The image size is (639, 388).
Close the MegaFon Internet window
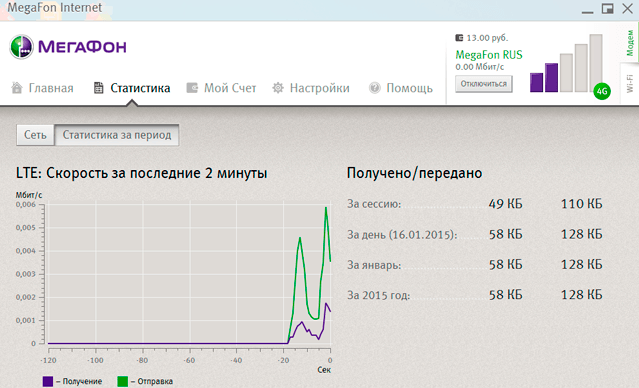click(628, 9)
